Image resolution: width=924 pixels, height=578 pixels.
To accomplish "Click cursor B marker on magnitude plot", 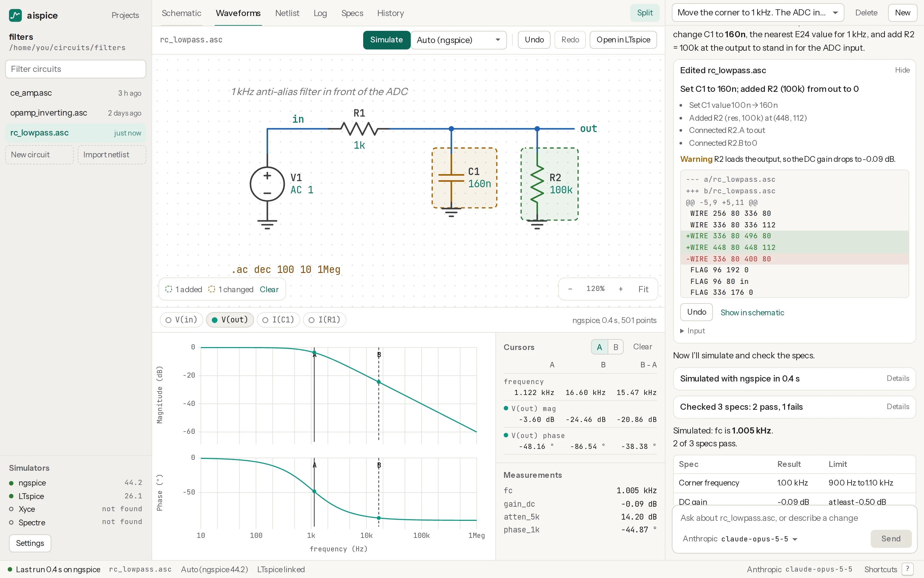I will tap(379, 382).
